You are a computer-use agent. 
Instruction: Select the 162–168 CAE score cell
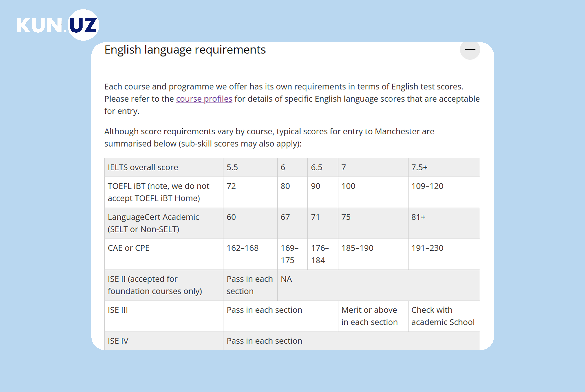point(242,248)
